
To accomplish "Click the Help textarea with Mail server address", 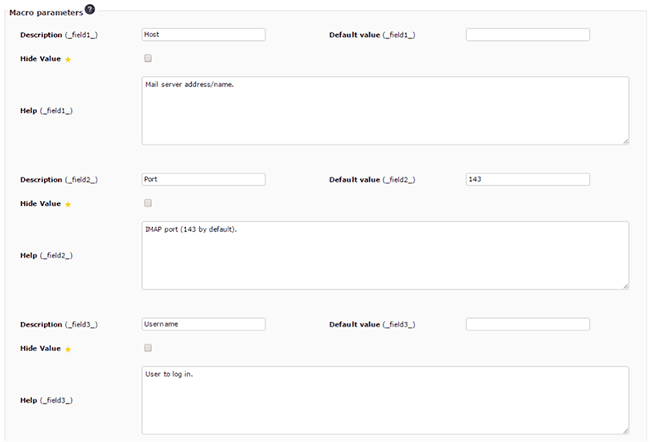I will 386,111.
